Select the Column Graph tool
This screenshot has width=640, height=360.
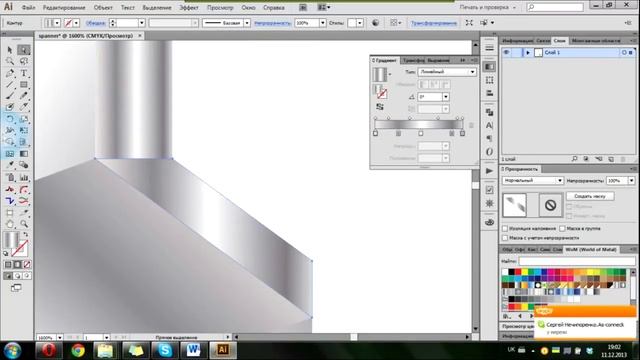point(24,178)
